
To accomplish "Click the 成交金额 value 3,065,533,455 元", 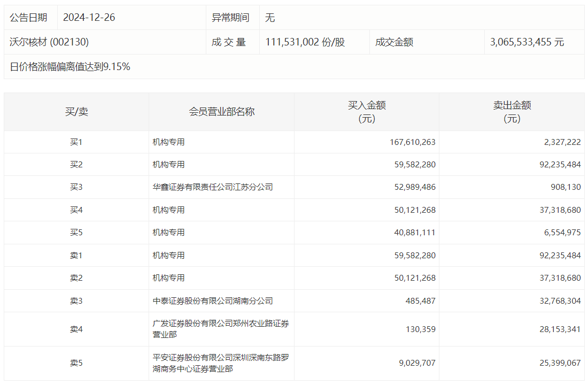I will pyautogui.click(x=527, y=42).
